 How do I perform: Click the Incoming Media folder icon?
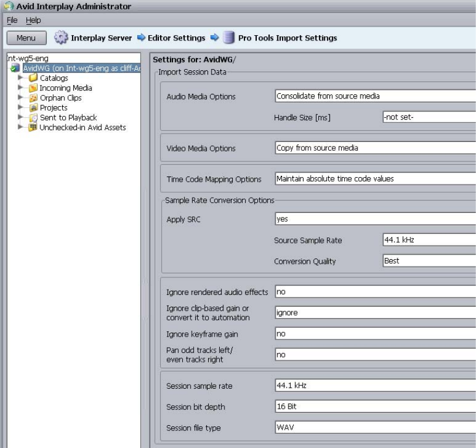point(33,88)
